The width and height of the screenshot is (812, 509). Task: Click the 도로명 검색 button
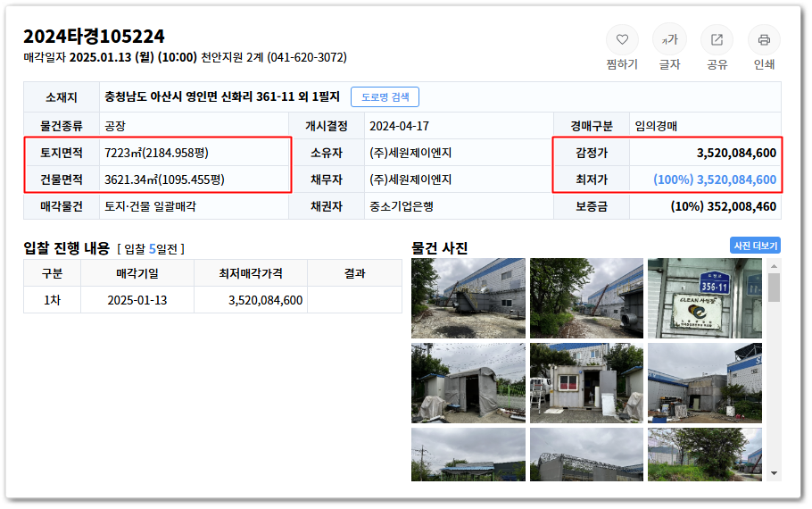[x=385, y=97]
